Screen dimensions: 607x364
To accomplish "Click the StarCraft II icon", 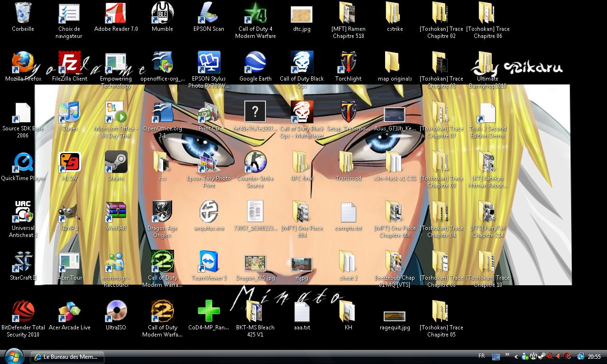I will (23, 262).
